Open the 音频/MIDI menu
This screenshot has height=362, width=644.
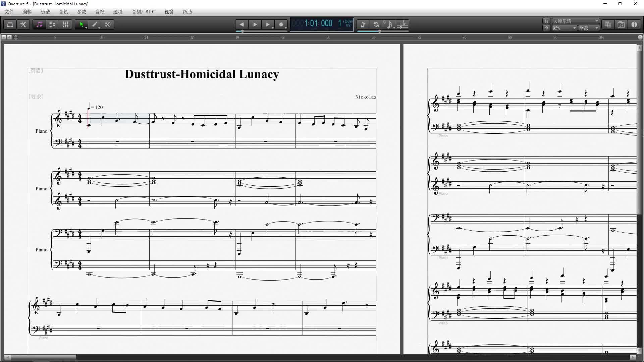click(143, 12)
